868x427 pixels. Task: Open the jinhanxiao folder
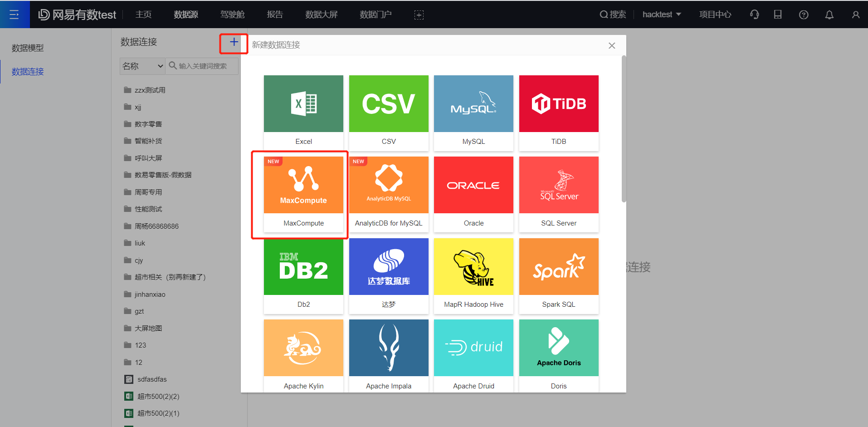145,294
